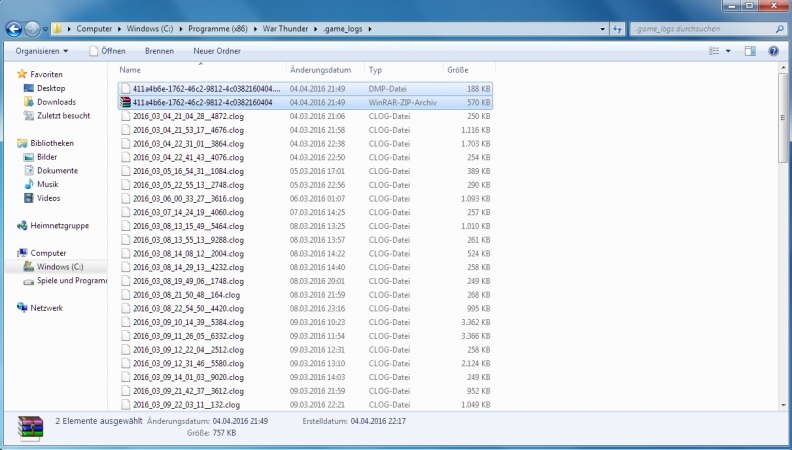The image size is (792, 450).
Task: Click the help question mark icon
Action: pos(773,51)
